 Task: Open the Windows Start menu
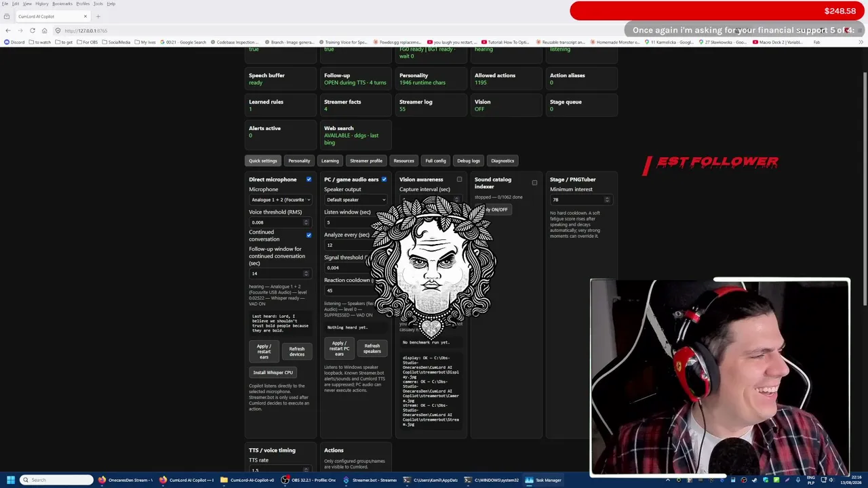click(x=11, y=480)
